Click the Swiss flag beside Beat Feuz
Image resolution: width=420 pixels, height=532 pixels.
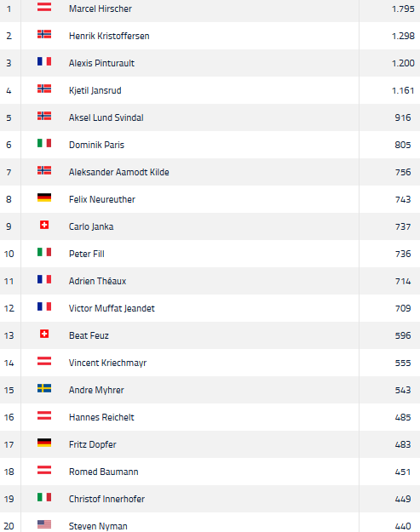point(44,334)
